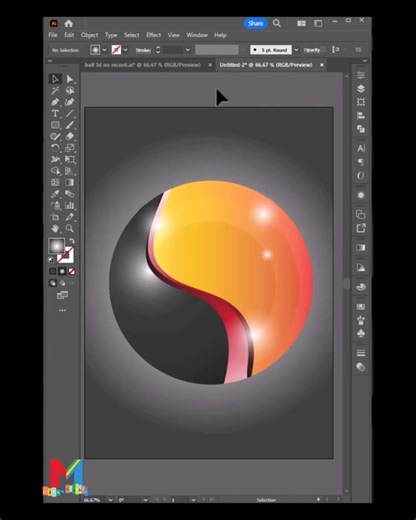
Task: Expand the Fill color dropdown arrow
Action: click(x=104, y=50)
